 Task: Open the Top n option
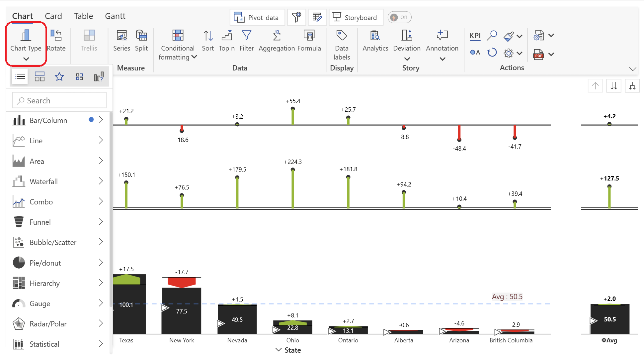[x=227, y=41]
